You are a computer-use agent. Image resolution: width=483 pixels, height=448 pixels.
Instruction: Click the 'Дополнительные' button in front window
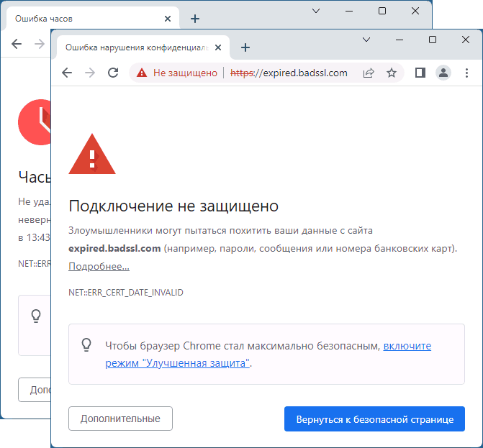(120, 419)
